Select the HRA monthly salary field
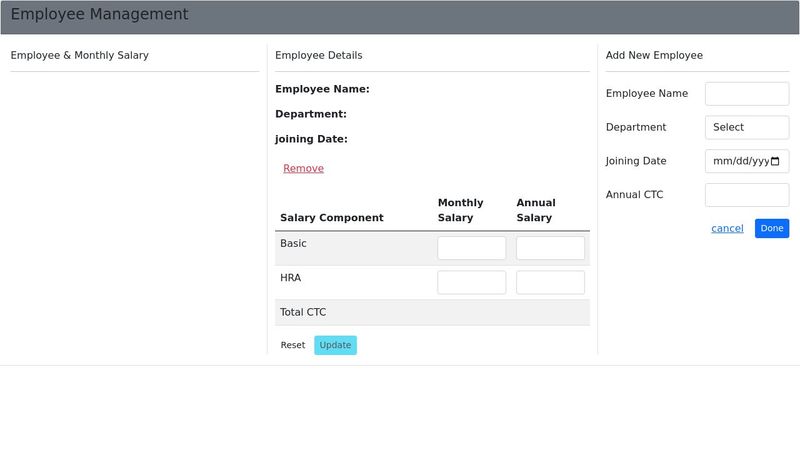800x450 pixels. pyautogui.click(x=471, y=282)
